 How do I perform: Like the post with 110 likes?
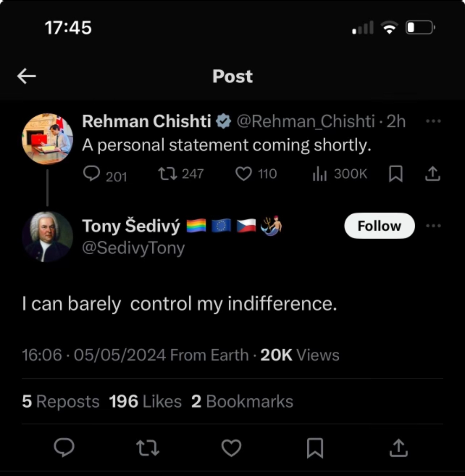(244, 174)
